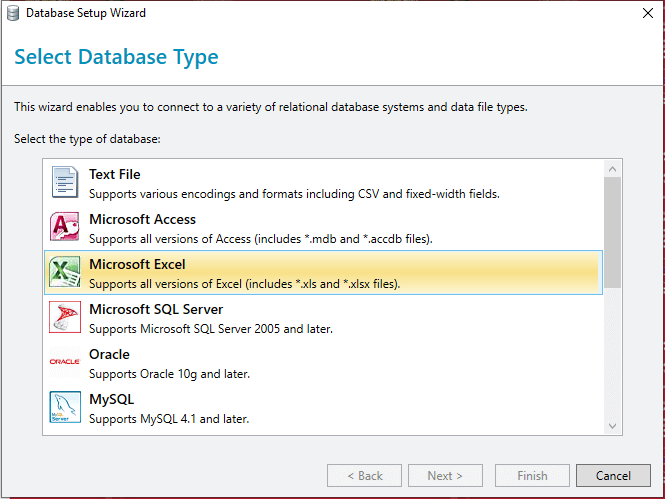
Task: Select the Text File heading
Action: [x=115, y=174]
